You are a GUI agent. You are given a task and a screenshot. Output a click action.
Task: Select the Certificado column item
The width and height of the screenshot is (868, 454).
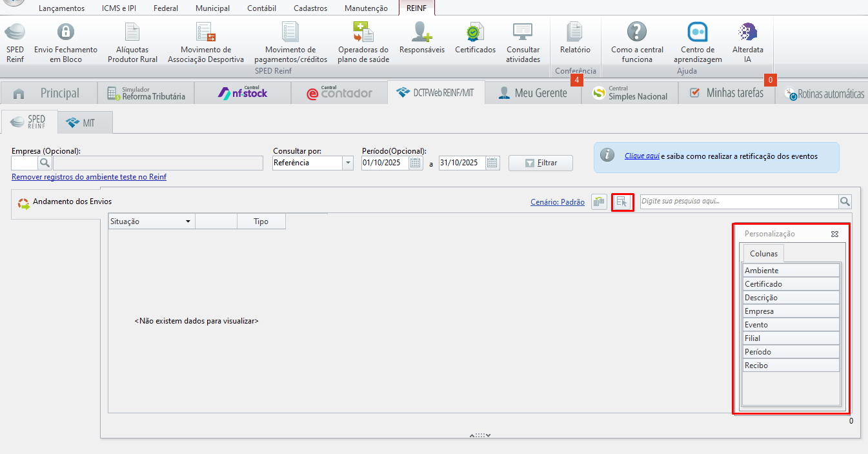pos(791,284)
